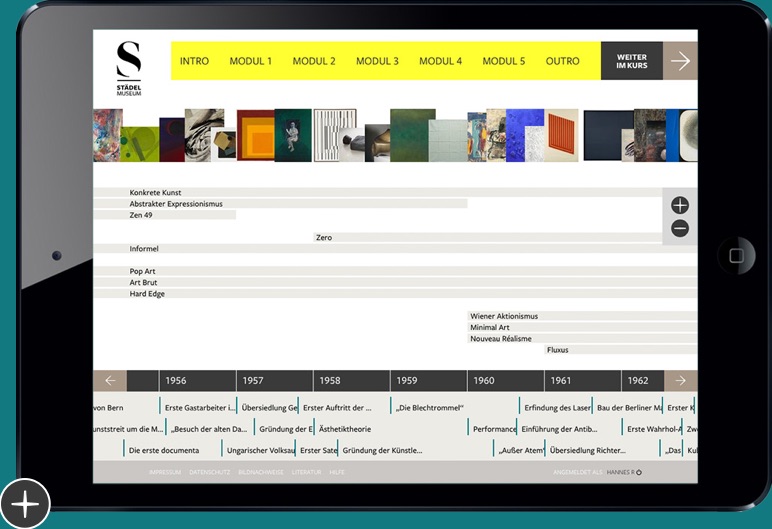Switch to MODUL 3 tab
This screenshot has height=529, width=772.
point(377,61)
